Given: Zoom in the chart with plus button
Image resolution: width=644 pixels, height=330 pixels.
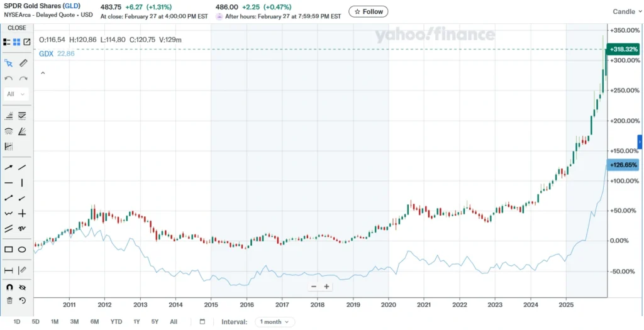Looking at the screenshot, I should tap(326, 287).
